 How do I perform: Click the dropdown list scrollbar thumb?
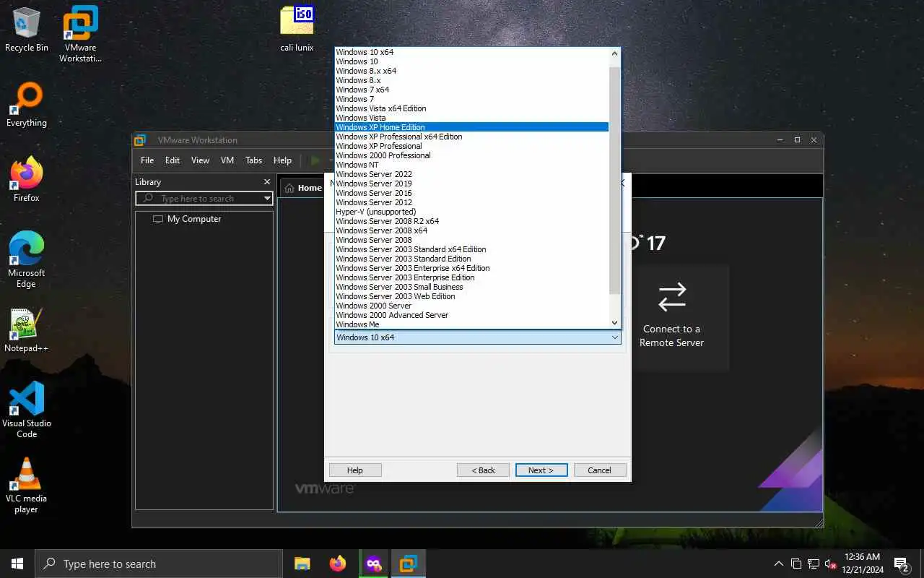click(x=615, y=181)
